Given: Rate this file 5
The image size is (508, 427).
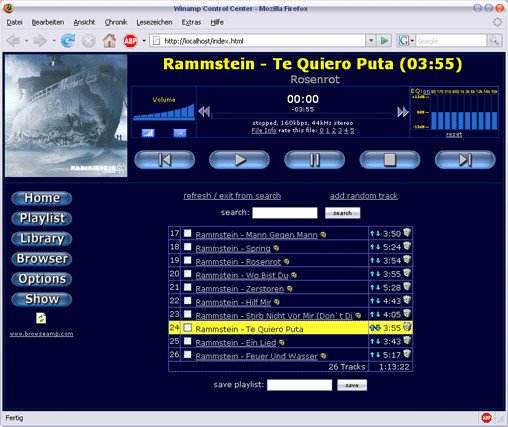Looking at the screenshot, I should coord(352,130).
